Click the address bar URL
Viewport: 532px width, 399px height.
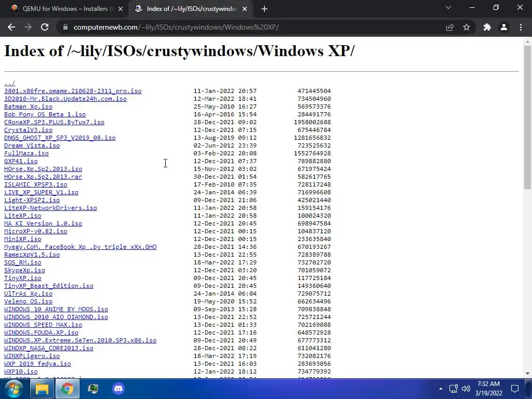coord(176,27)
